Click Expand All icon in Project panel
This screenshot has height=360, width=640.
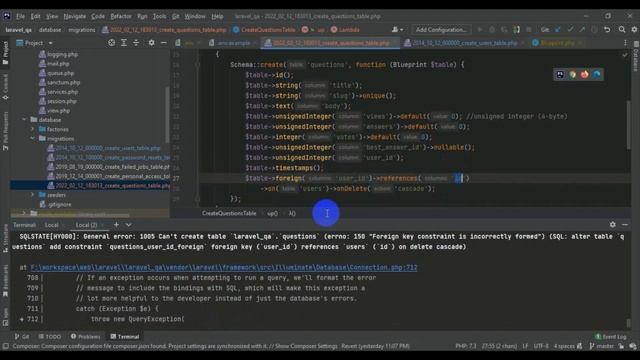coord(124,42)
